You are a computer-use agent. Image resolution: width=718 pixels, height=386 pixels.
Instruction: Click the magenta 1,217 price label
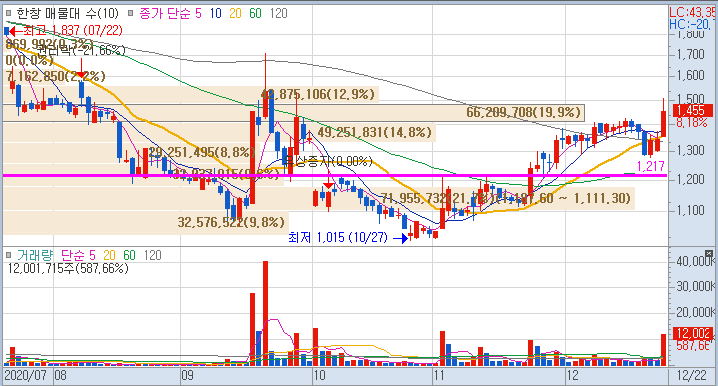(651, 166)
